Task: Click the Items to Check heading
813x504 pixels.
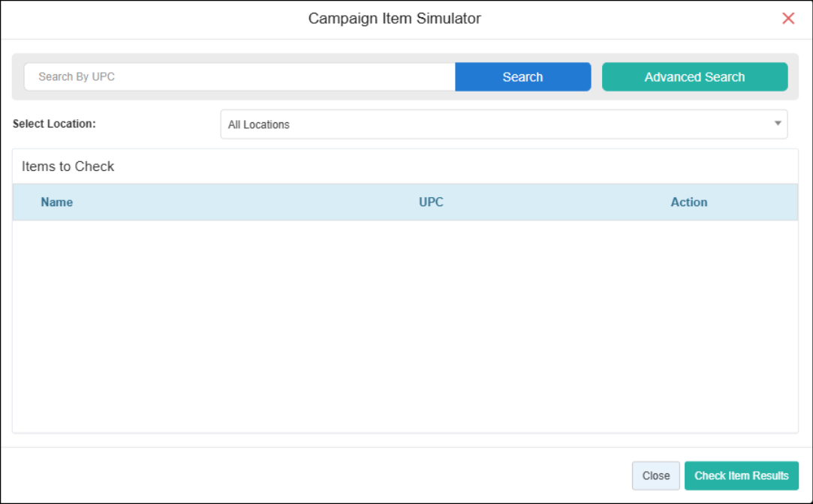Action: pos(68,166)
